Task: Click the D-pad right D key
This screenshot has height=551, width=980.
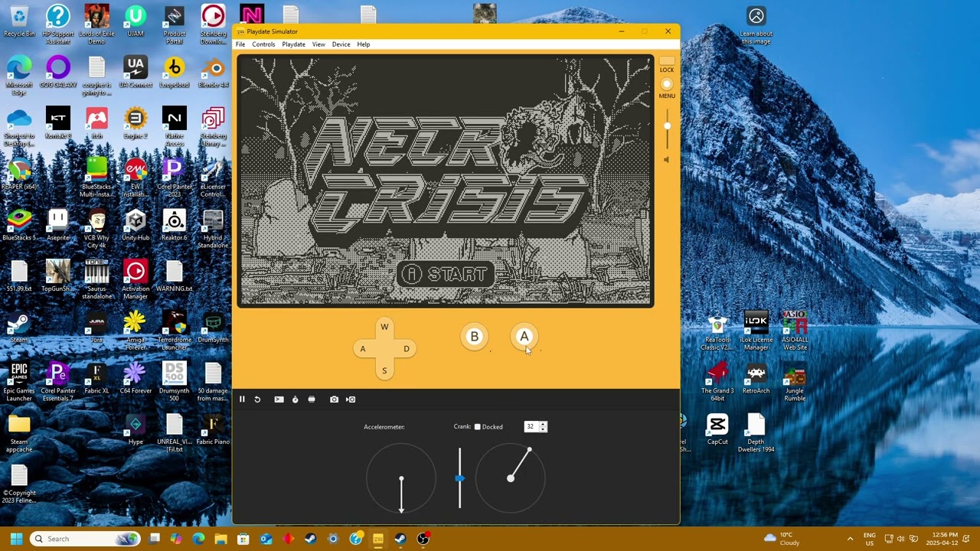Action: pos(407,349)
